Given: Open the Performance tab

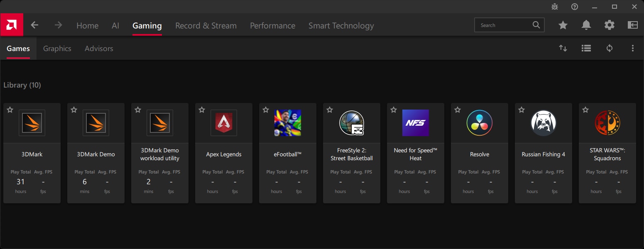Looking at the screenshot, I should coord(272,26).
